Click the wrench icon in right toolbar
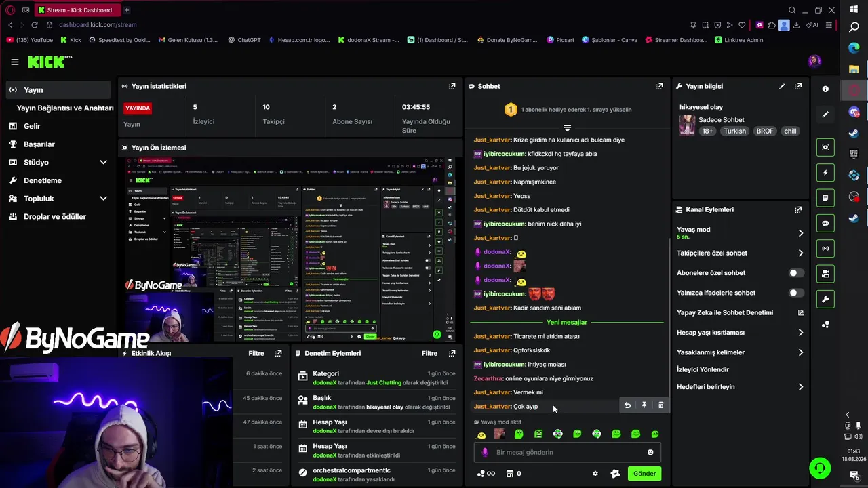Screen dimensions: 868x488 point(825,299)
